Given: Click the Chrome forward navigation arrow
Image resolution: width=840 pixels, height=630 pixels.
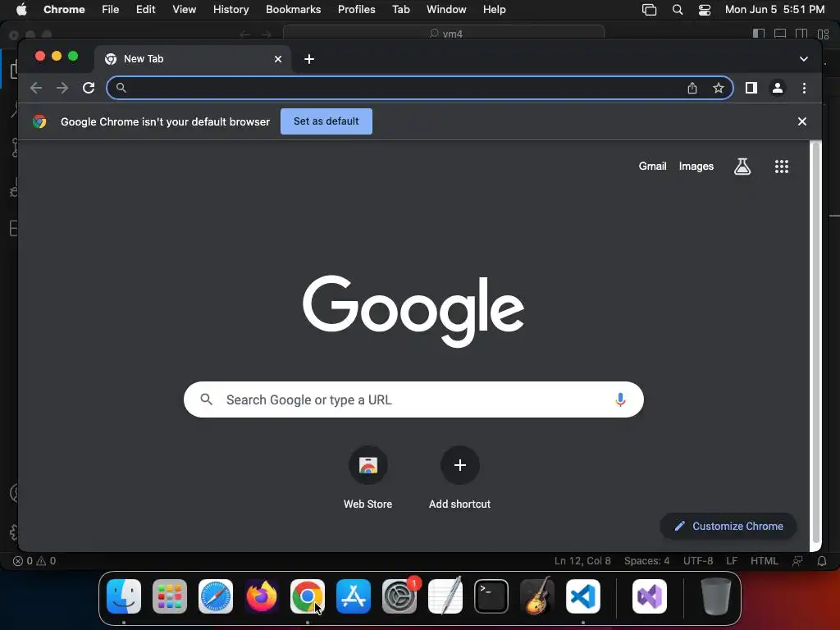Looking at the screenshot, I should 62,88.
